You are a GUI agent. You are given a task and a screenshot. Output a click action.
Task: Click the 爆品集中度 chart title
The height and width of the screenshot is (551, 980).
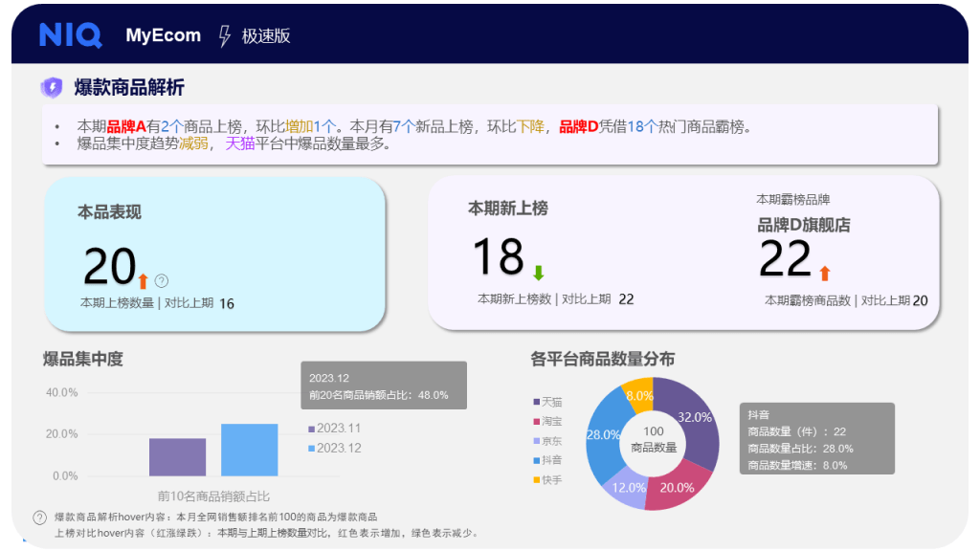click(x=83, y=360)
